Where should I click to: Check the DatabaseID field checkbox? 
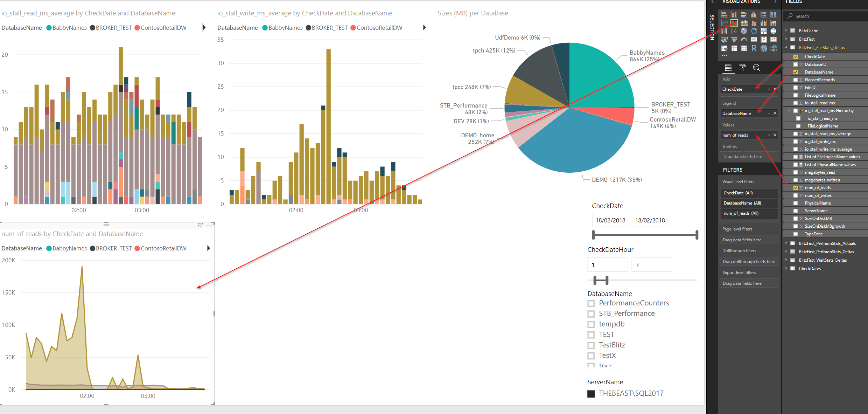(796, 64)
